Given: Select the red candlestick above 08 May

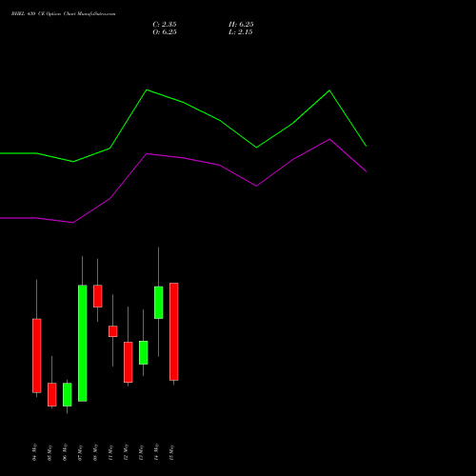Looking at the screenshot, I should click(x=98, y=296).
